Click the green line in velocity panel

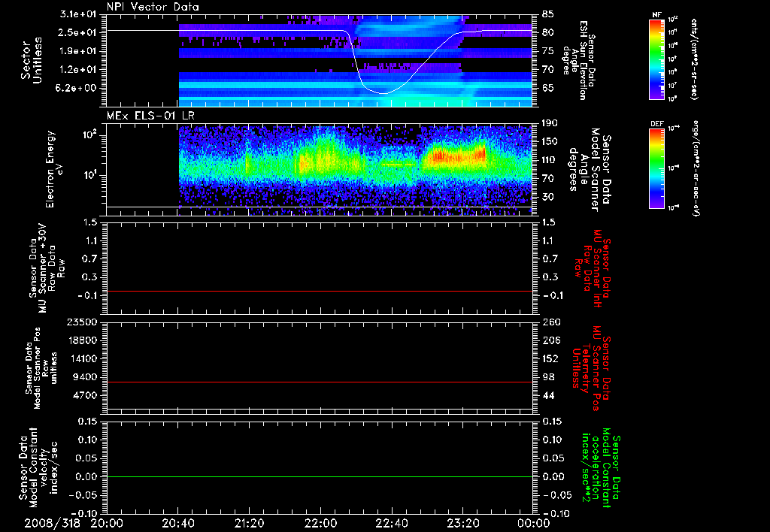[320, 476]
